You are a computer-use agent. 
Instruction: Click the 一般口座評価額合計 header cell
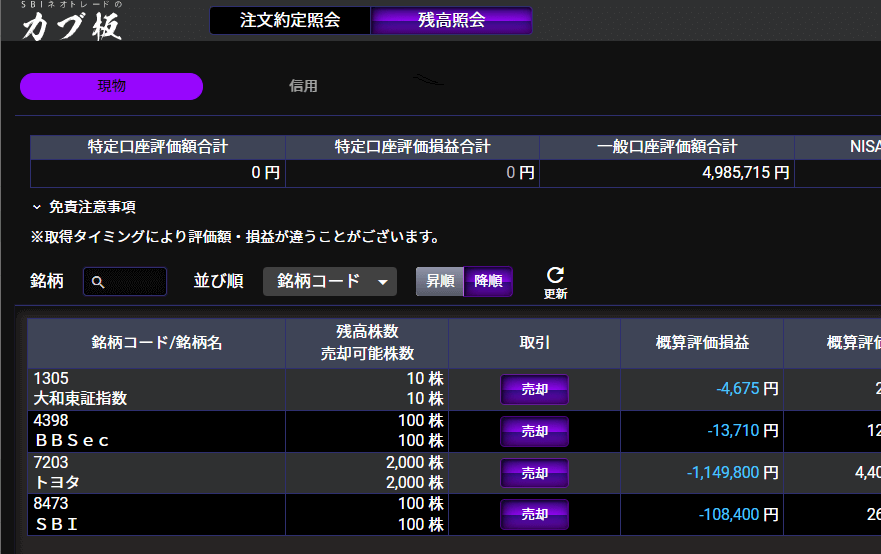pyautogui.click(x=667, y=147)
